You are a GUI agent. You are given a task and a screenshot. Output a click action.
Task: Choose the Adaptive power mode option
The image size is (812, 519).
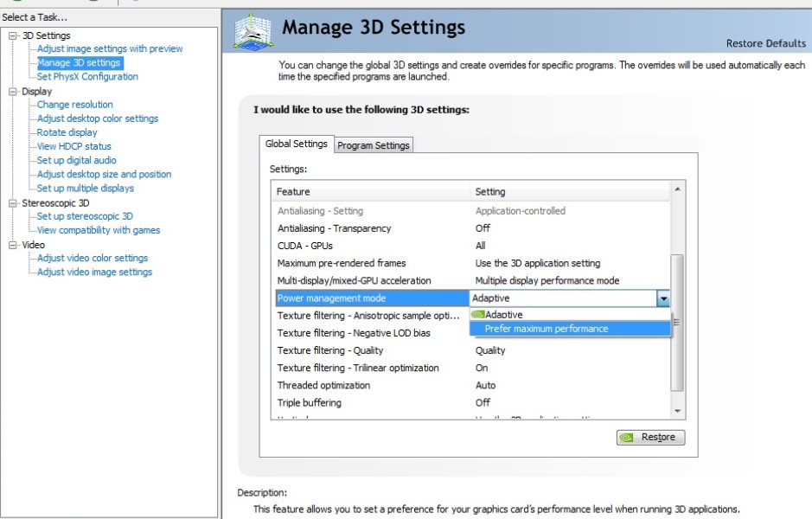pos(503,315)
